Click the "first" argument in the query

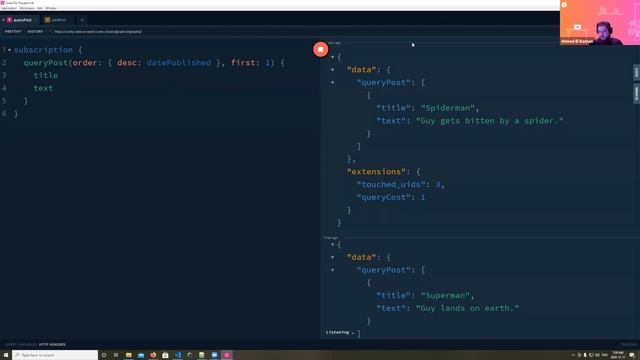click(243, 62)
